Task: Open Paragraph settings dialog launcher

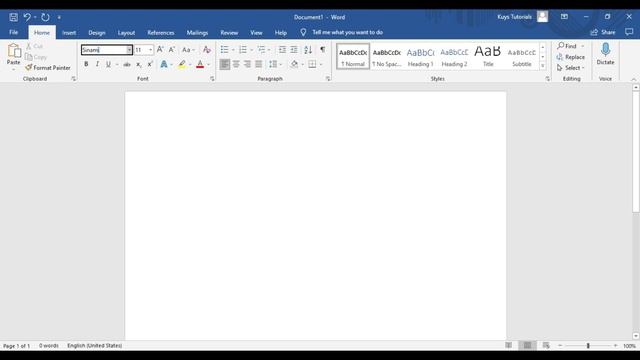Action: (328, 79)
